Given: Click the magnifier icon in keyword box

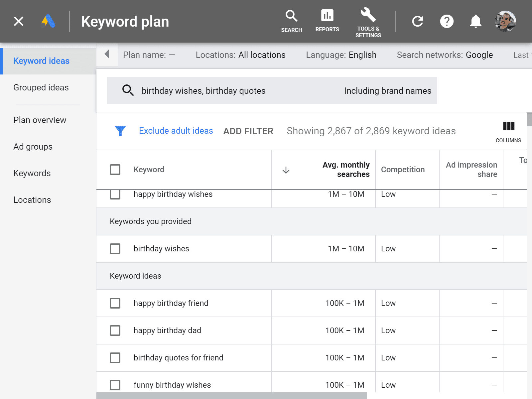Looking at the screenshot, I should point(128,90).
